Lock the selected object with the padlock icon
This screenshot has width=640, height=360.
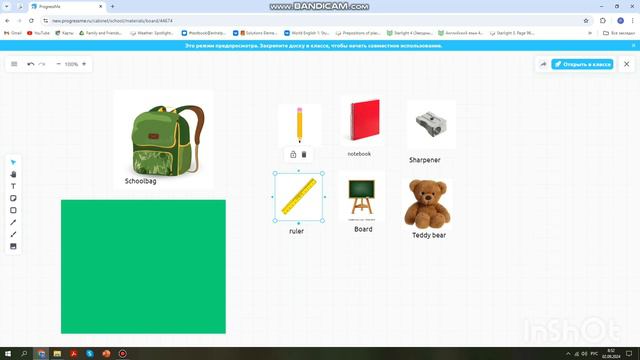293,154
